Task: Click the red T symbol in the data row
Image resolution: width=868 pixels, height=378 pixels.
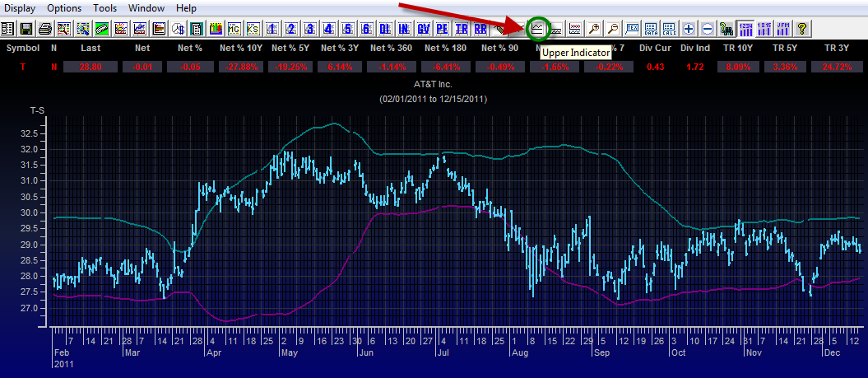Action: click(23, 67)
